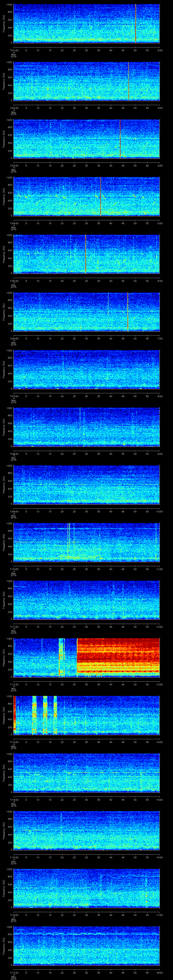The image size is (173, 980).
Task: Click the '7:16:00' start time label
Action: pos(14,915)
